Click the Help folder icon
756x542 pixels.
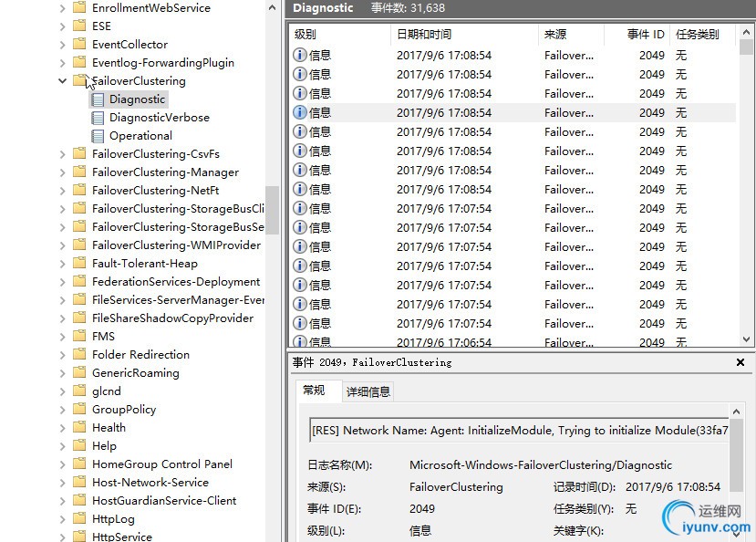[x=79, y=445]
